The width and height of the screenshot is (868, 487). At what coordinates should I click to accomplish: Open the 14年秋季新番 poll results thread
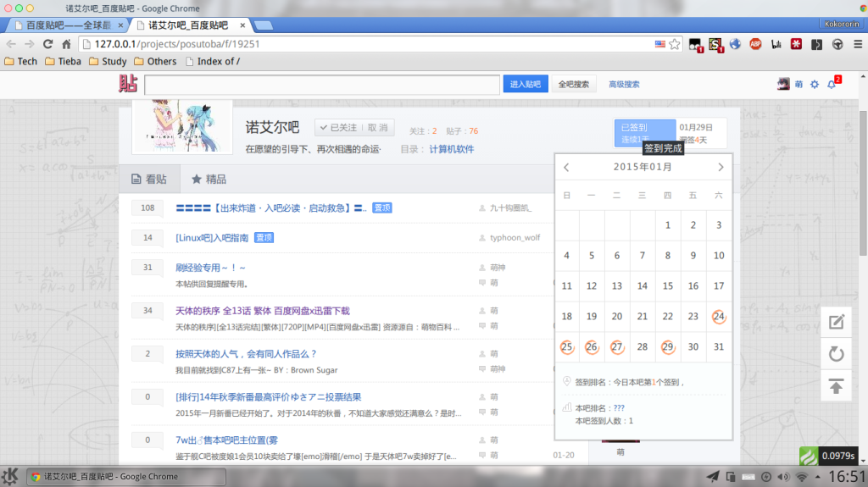coord(269,396)
